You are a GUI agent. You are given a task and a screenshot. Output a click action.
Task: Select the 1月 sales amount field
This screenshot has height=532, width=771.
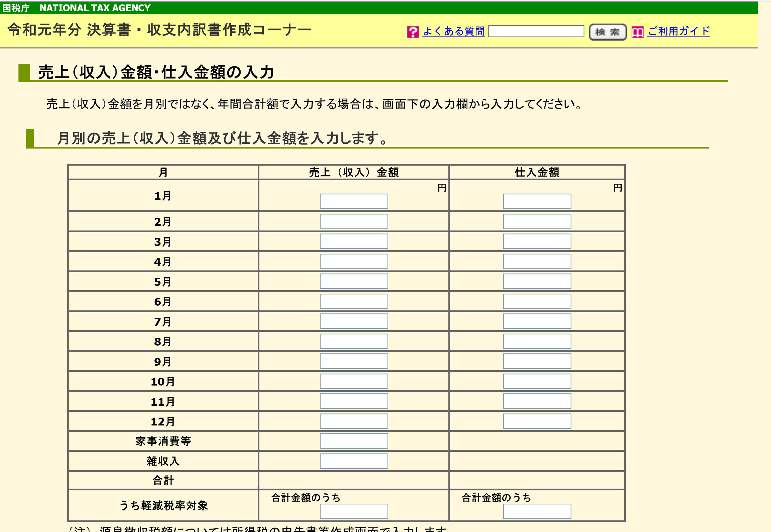coord(354,201)
